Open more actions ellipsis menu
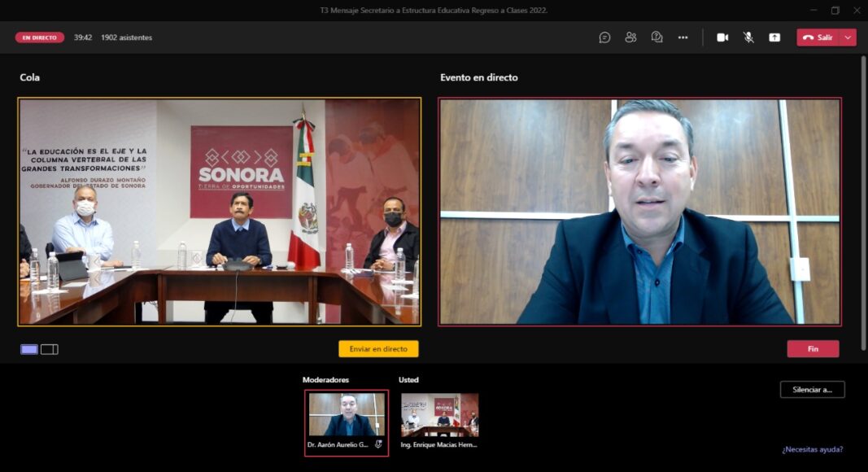The height and width of the screenshot is (472, 868). [x=683, y=37]
